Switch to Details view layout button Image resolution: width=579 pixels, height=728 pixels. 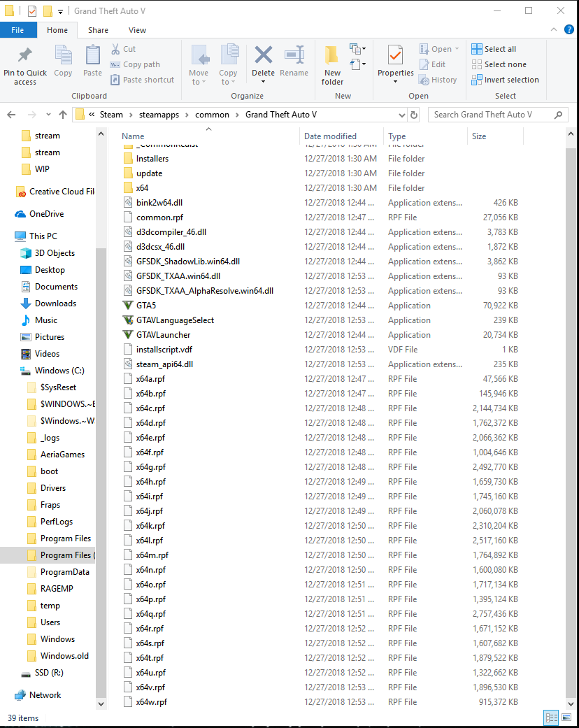[x=551, y=718]
